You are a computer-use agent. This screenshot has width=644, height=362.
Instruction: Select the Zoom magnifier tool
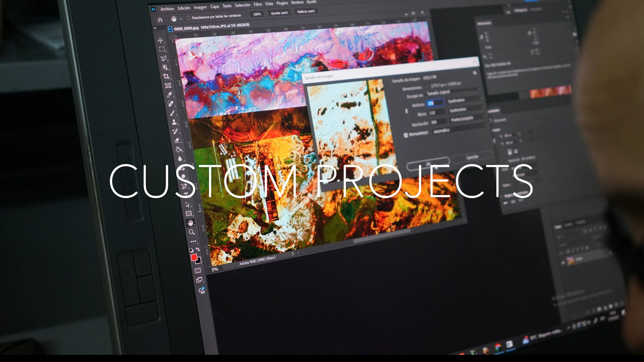(192, 232)
